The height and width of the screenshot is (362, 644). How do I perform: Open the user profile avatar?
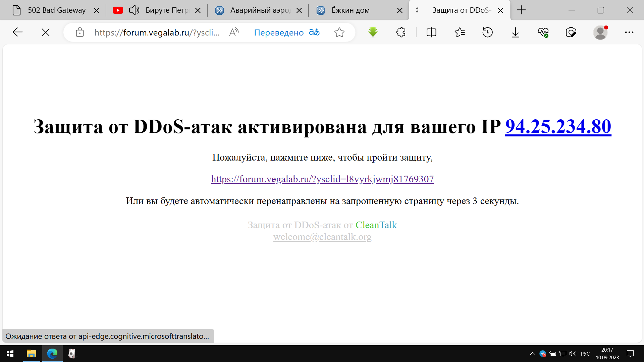pyautogui.click(x=600, y=32)
